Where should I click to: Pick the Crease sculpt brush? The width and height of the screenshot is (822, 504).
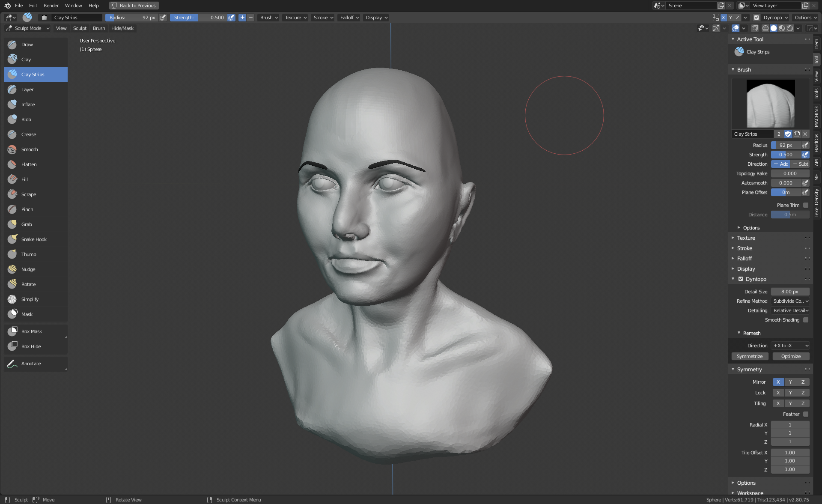point(29,134)
